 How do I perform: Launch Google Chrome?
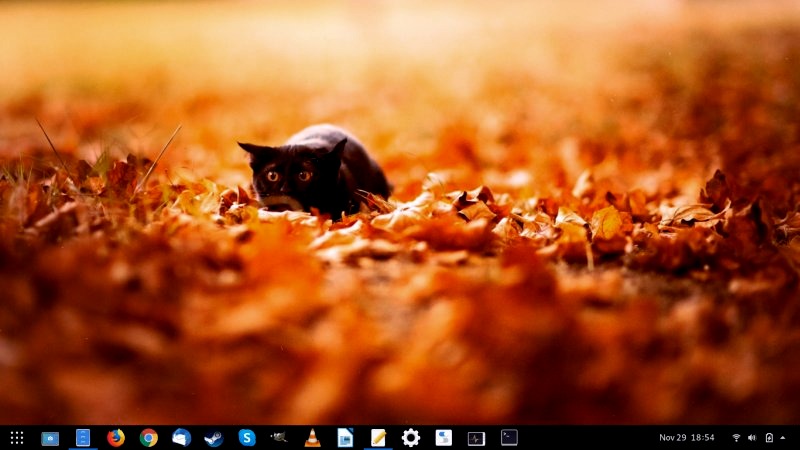tap(148, 438)
